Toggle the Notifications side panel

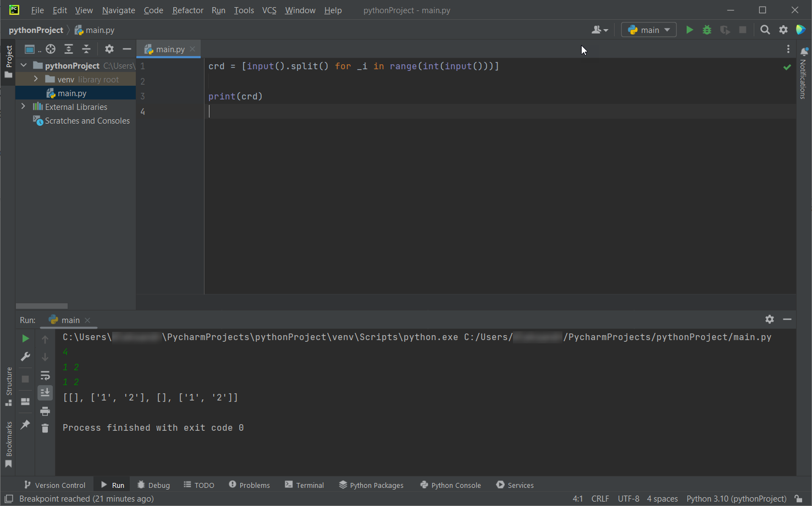click(803, 73)
